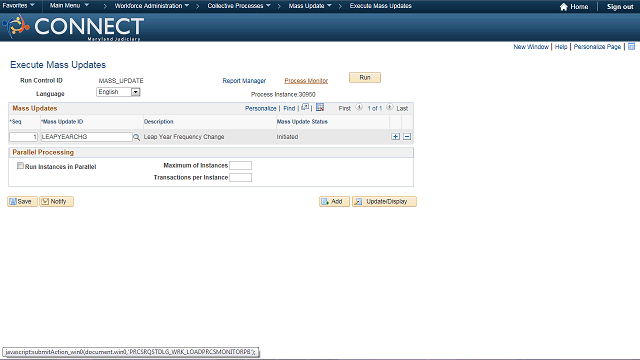Click Find in Mass Updates grid
640x360 pixels.
289,109
